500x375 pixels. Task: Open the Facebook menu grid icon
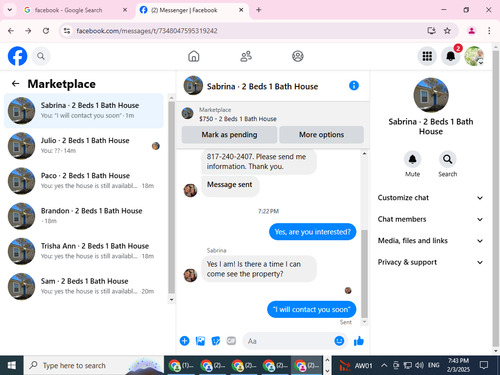(x=427, y=56)
